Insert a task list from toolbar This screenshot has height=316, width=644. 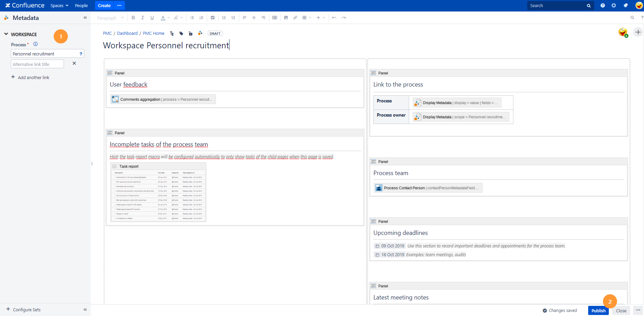coord(213,18)
